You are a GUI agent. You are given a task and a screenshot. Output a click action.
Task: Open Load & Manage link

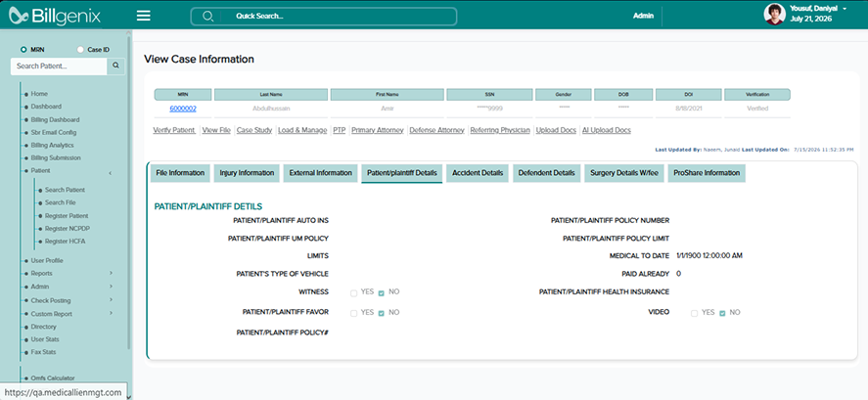tap(302, 131)
